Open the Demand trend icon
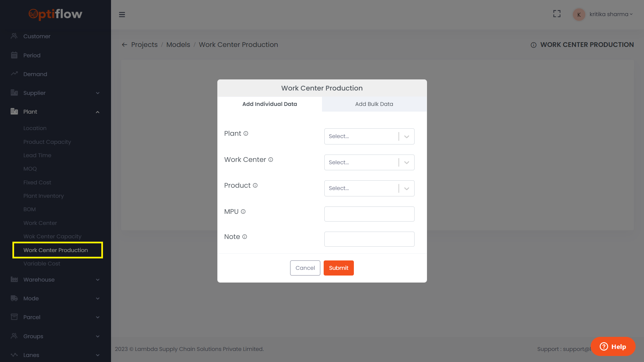 [14, 74]
